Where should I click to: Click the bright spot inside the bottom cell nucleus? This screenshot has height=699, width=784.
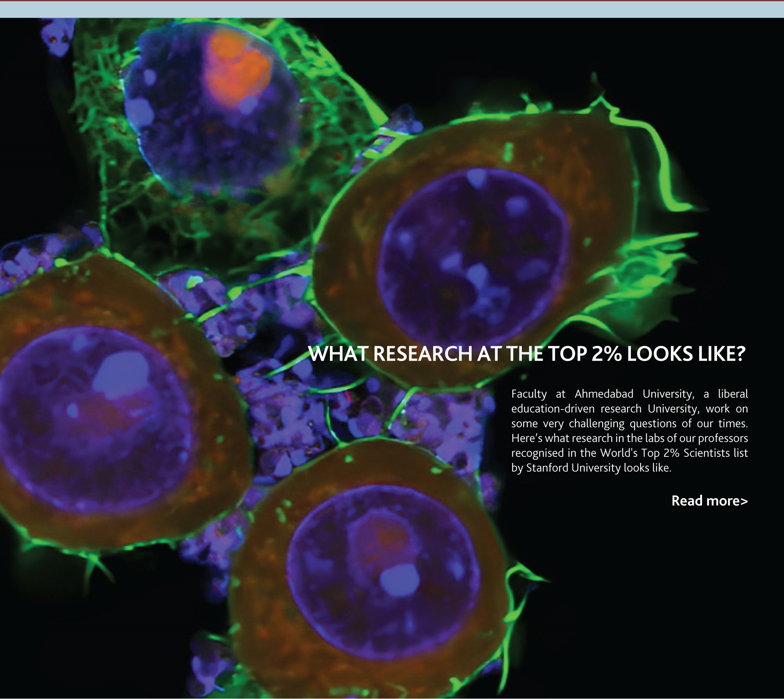click(x=399, y=580)
